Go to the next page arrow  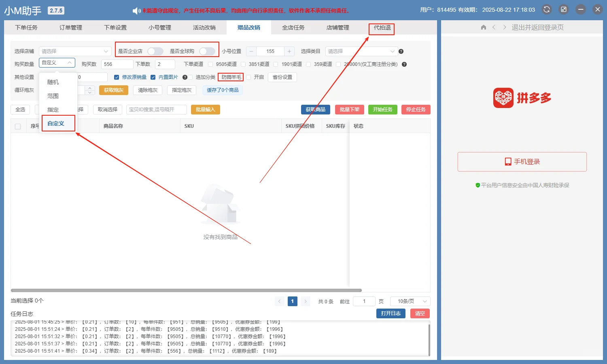point(306,301)
